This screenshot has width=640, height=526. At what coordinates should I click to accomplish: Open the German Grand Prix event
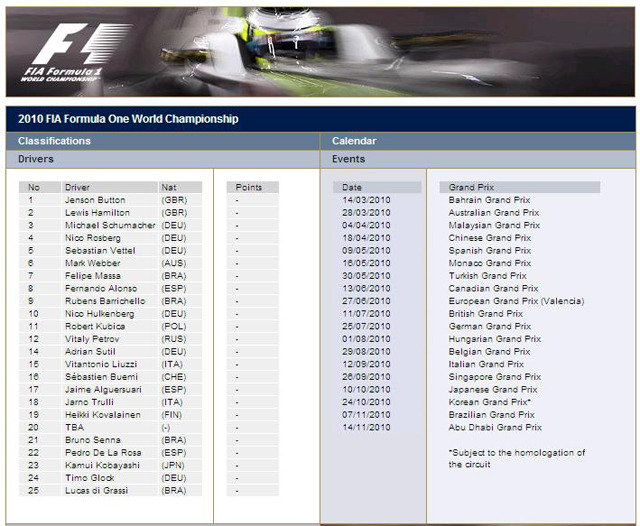pos(490,326)
